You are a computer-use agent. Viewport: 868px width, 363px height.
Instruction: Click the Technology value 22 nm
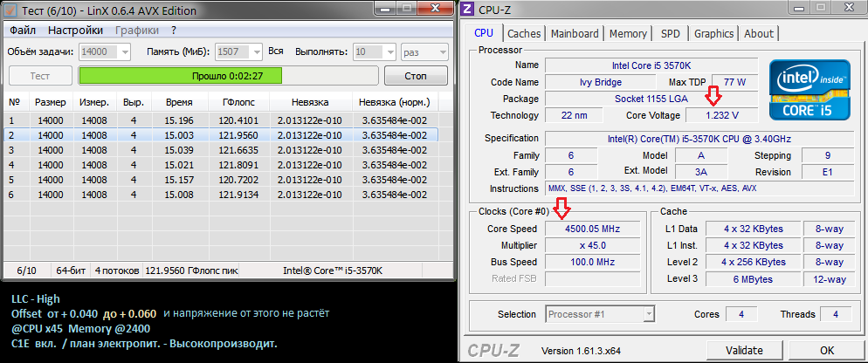click(x=574, y=116)
